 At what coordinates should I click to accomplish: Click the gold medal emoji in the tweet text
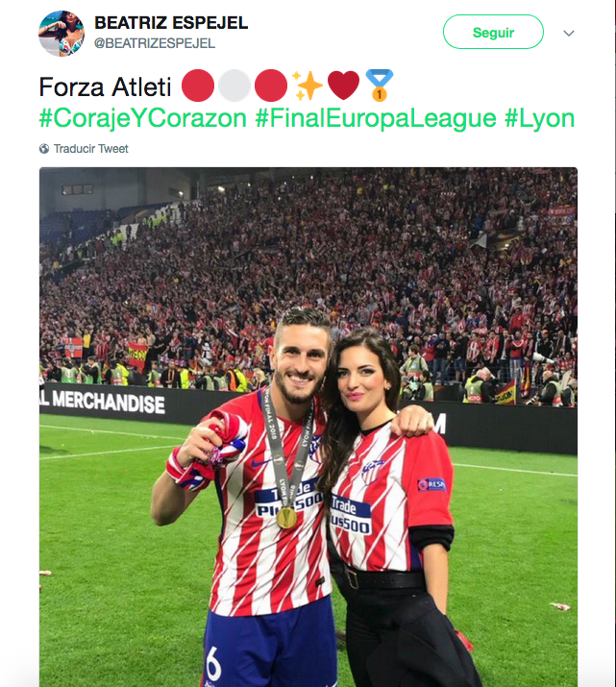379,86
